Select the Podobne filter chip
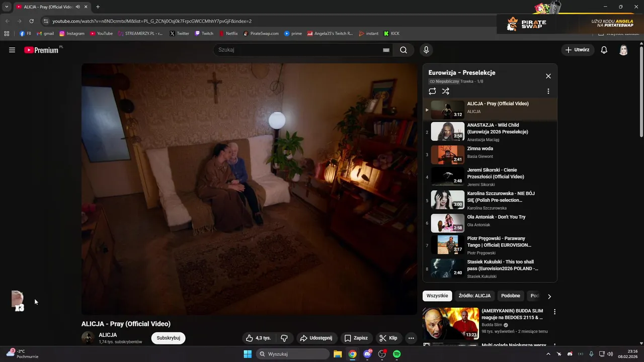Screen dimensions: 644x362 pos(511,296)
